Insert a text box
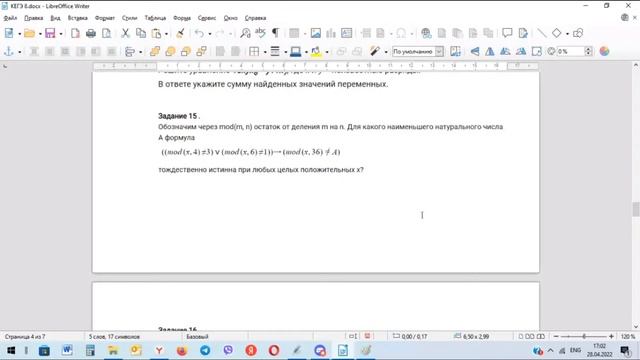 point(346,33)
